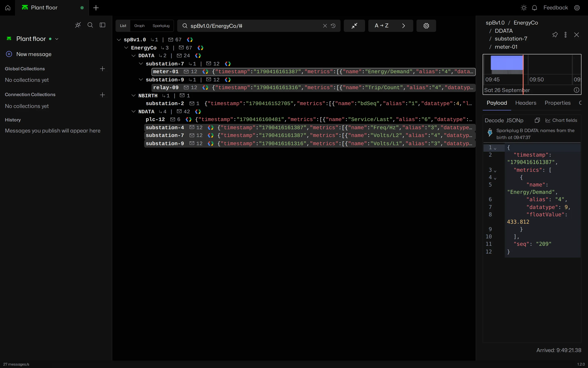Open the Headers tab

[526, 103]
